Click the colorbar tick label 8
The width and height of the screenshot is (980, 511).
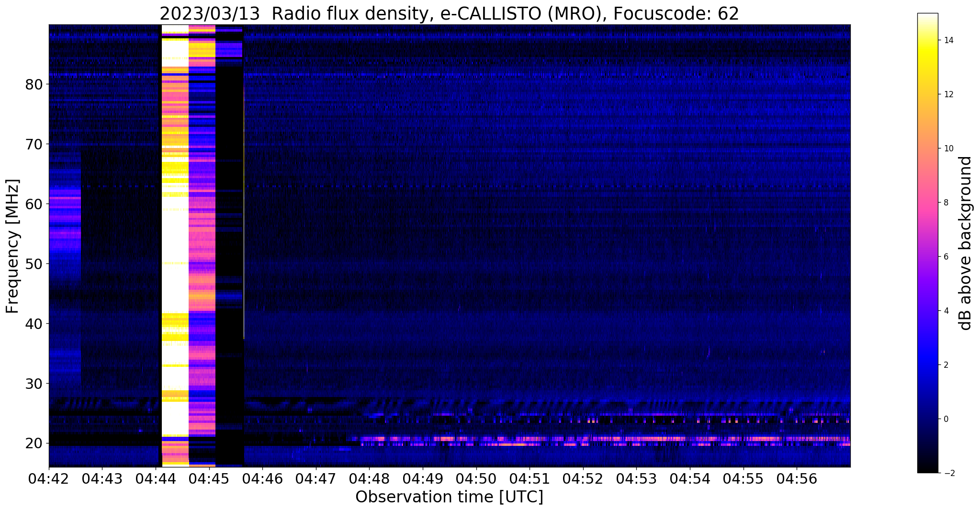[945, 203]
